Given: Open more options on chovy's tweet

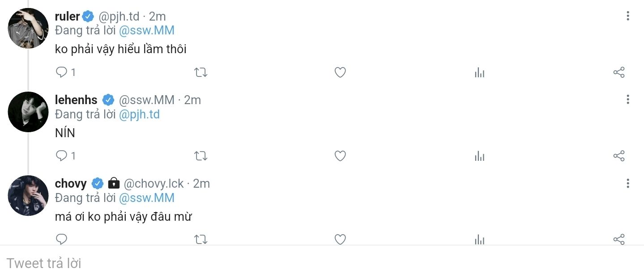Looking at the screenshot, I should [x=628, y=183].
